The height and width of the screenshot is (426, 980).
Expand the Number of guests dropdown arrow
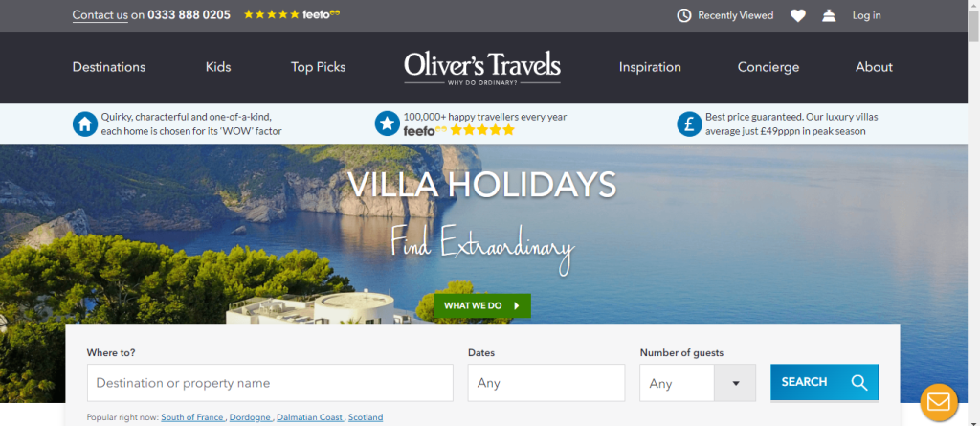[735, 383]
